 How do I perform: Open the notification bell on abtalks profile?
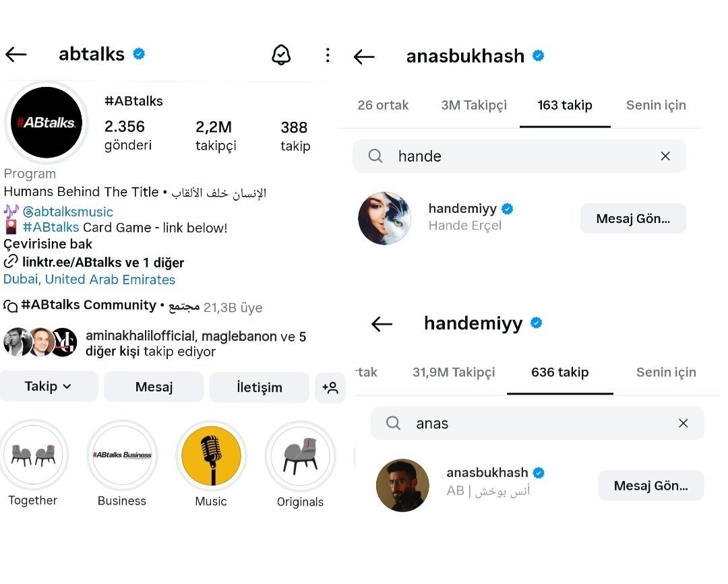point(281,55)
